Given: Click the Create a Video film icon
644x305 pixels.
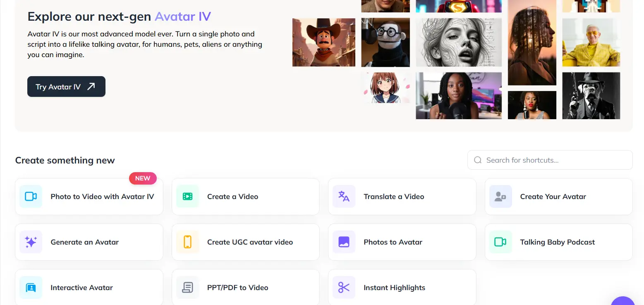Looking at the screenshot, I should point(187,197).
